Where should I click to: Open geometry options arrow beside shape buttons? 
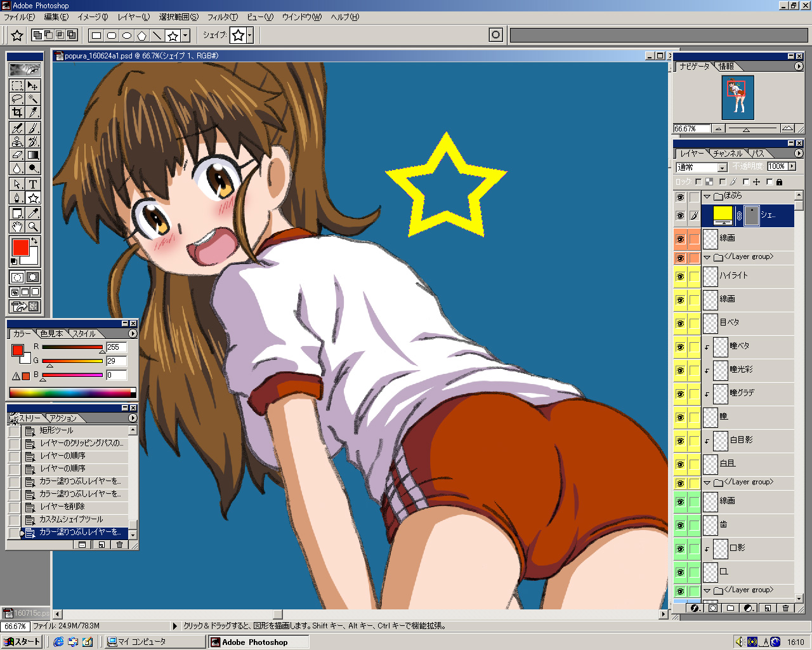(186, 36)
